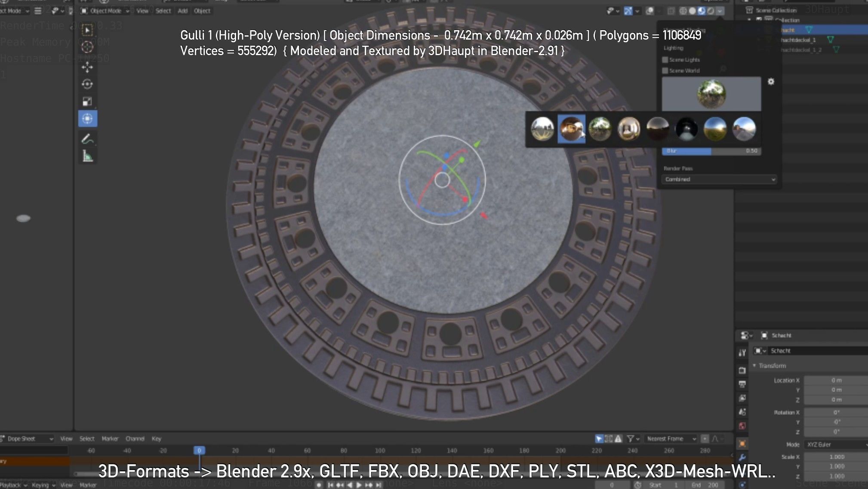Enable the Scene Lights checkbox

tap(665, 60)
